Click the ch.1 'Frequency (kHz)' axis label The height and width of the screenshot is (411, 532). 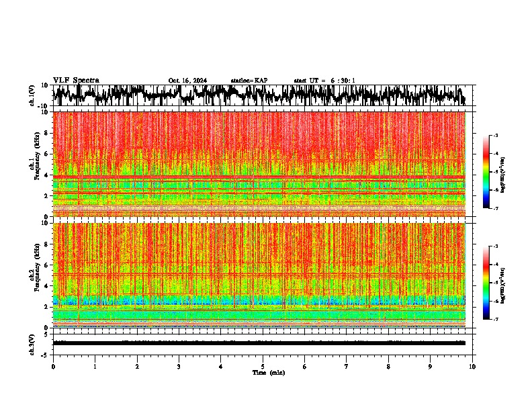click(x=37, y=156)
